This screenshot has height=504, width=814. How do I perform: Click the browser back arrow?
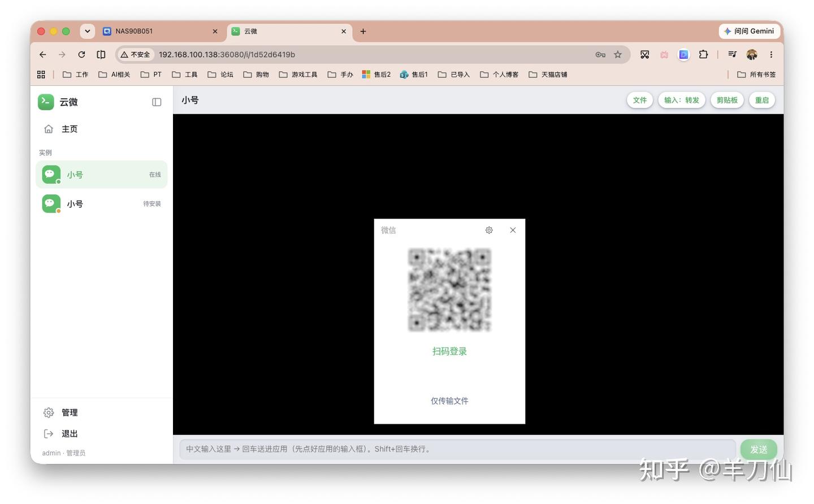click(43, 55)
